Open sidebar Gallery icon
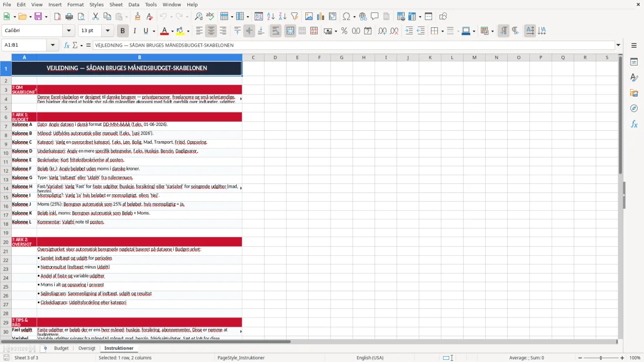 (634, 93)
